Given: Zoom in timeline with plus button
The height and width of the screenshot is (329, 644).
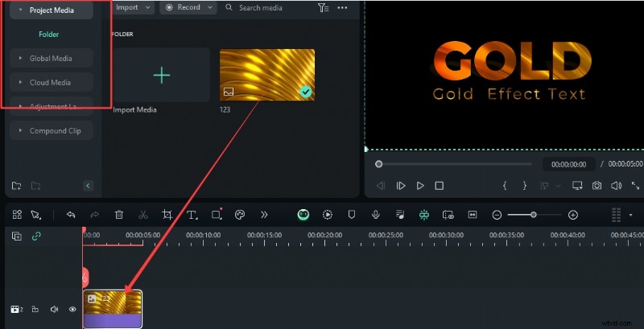Looking at the screenshot, I should 573,215.
